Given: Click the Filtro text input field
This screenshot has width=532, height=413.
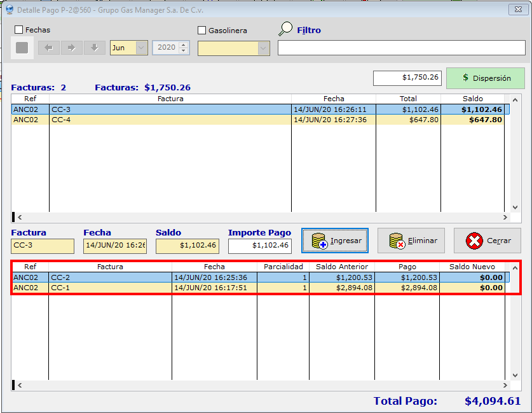Looking at the screenshot, I should click(x=401, y=48).
